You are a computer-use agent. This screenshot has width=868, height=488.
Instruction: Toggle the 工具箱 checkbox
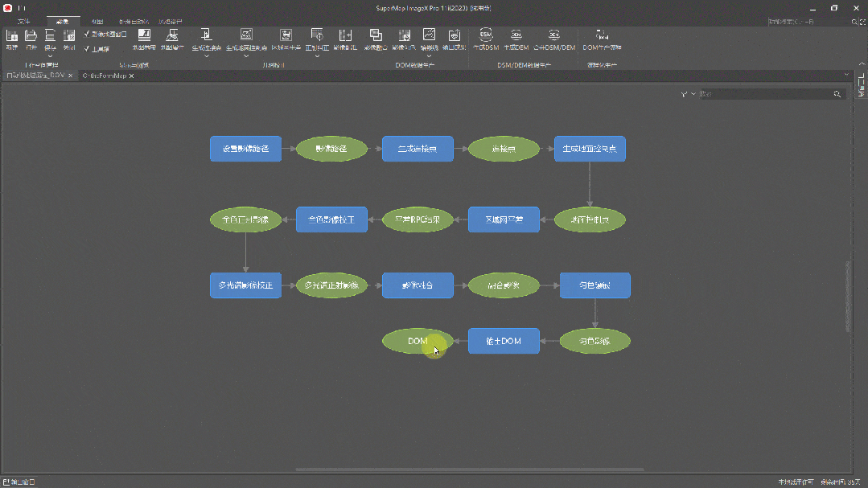[87, 49]
